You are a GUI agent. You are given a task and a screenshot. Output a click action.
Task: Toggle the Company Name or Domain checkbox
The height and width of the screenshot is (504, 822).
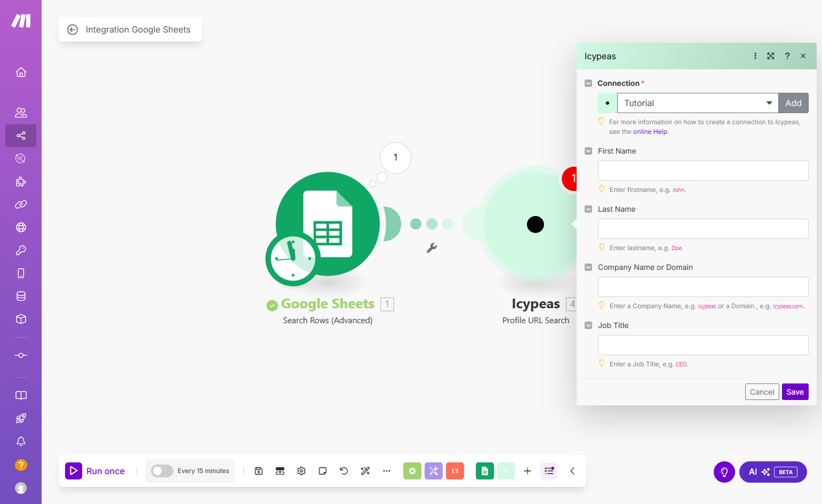click(x=588, y=267)
